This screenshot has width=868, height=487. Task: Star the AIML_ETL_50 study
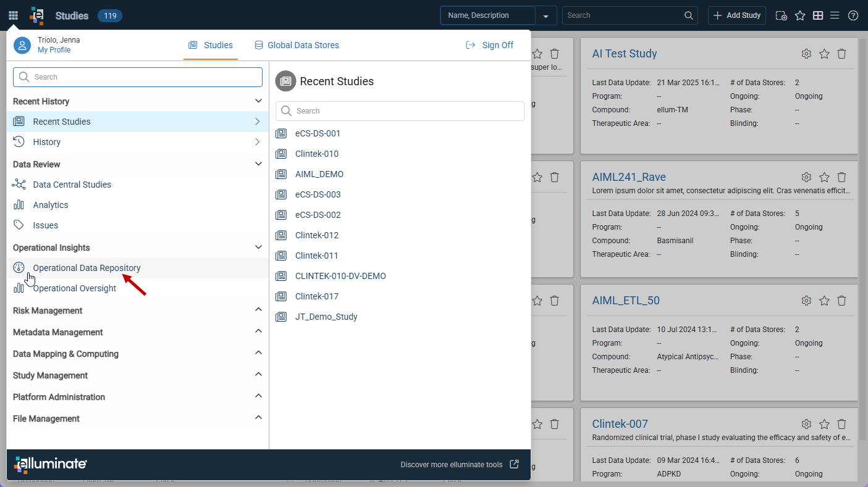pos(824,301)
